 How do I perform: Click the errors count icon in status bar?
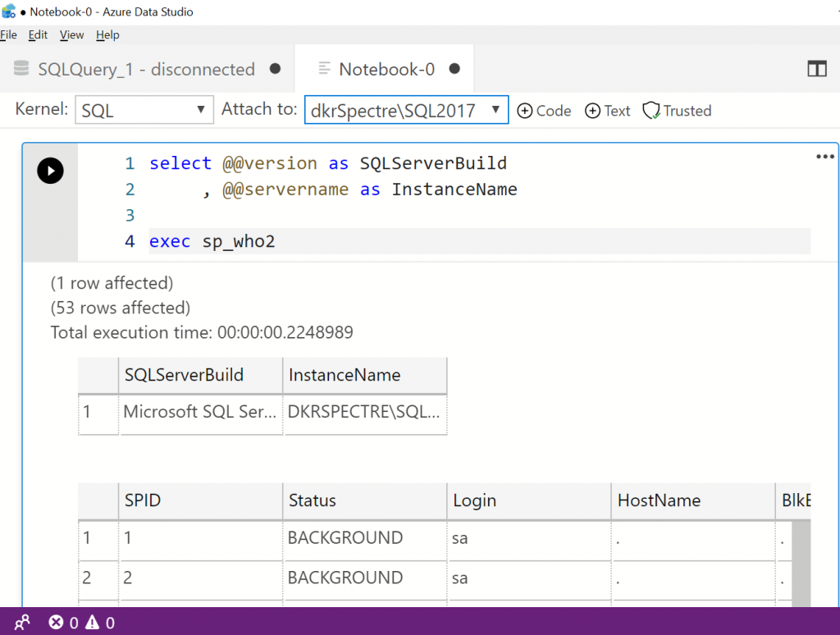56,623
